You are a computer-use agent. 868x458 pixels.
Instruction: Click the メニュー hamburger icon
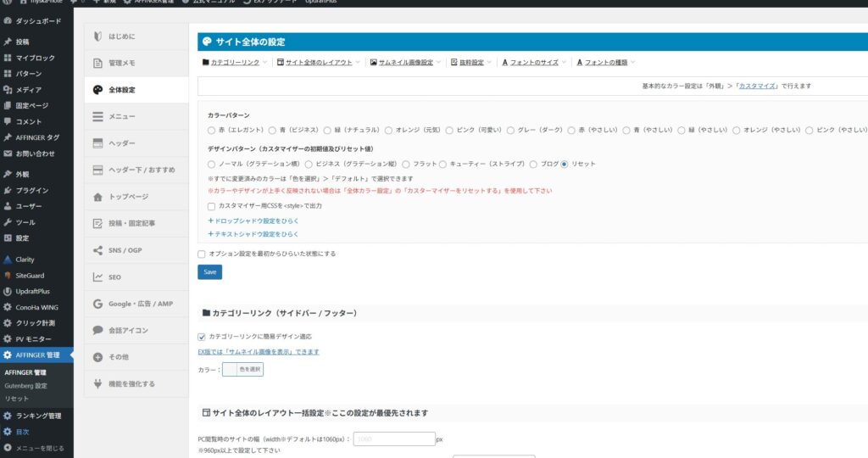(x=98, y=116)
